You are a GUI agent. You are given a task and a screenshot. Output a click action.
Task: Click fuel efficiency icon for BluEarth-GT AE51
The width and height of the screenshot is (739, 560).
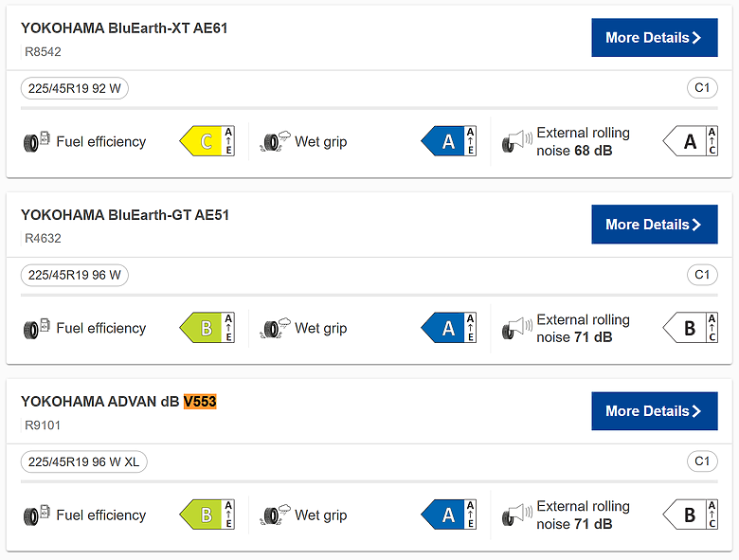36,329
